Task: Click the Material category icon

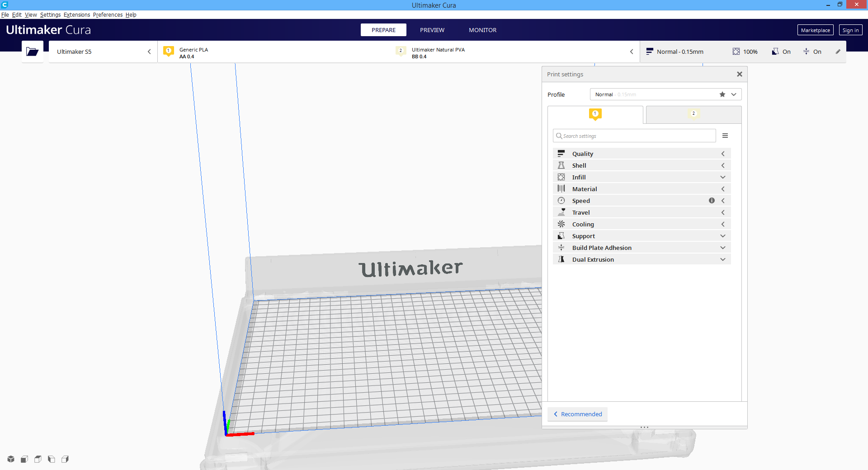Action: 561,189
